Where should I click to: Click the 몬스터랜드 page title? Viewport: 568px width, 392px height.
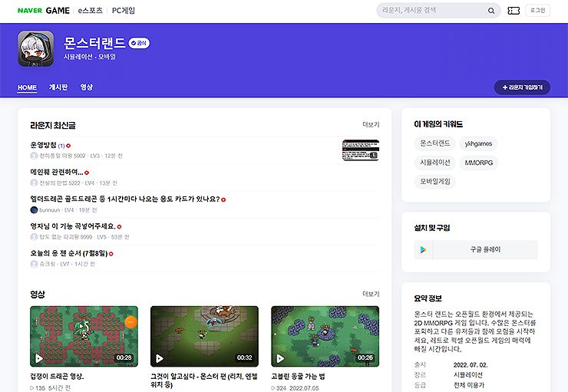coord(94,43)
